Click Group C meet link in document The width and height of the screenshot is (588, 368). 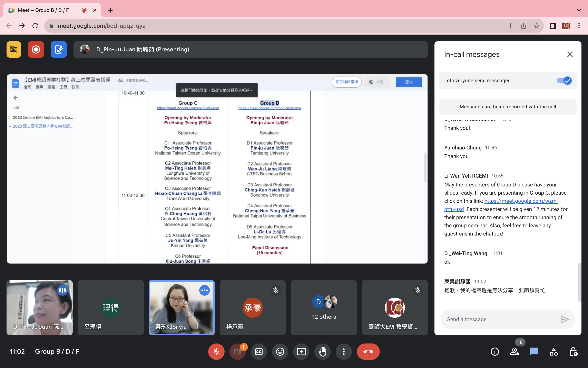tap(188, 108)
